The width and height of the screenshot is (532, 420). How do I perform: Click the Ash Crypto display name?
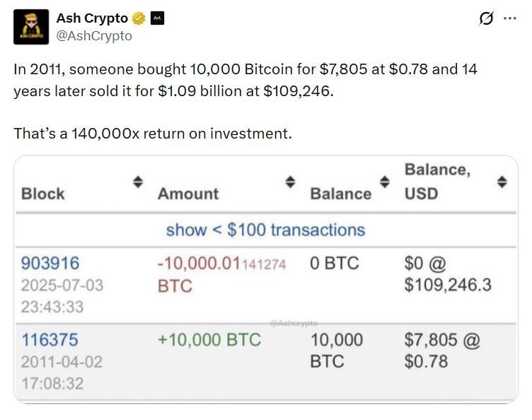tap(92, 19)
